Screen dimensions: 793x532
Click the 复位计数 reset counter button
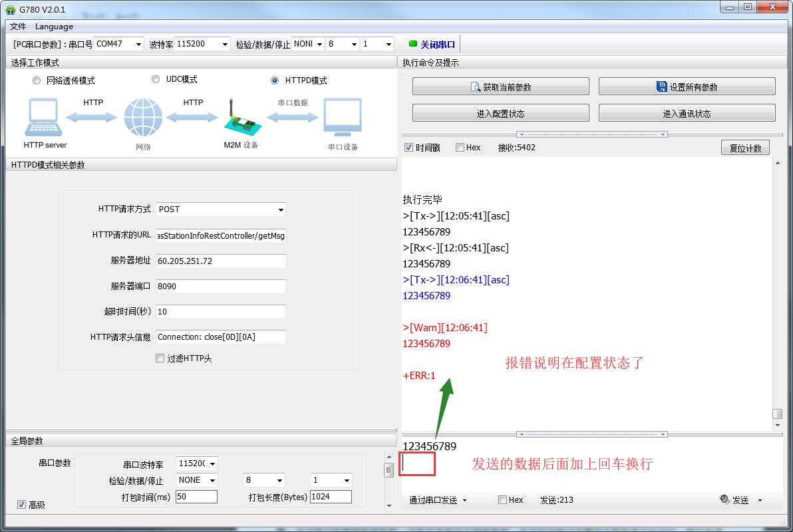point(745,148)
